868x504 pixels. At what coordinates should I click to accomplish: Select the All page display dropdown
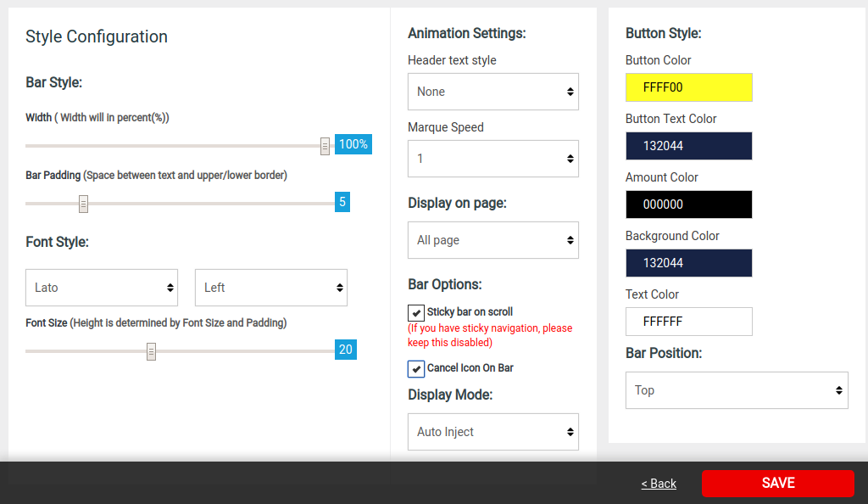coord(493,240)
